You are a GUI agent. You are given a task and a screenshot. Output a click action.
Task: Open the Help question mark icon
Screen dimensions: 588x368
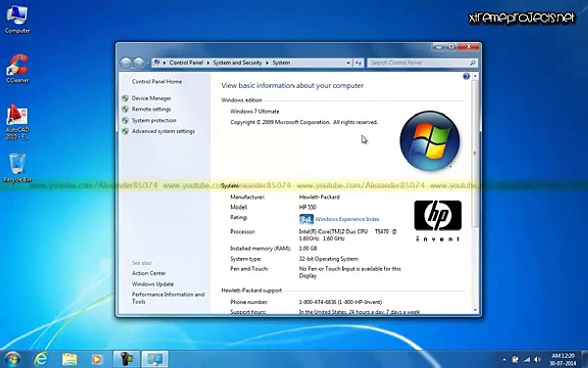pyautogui.click(x=466, y=76)
